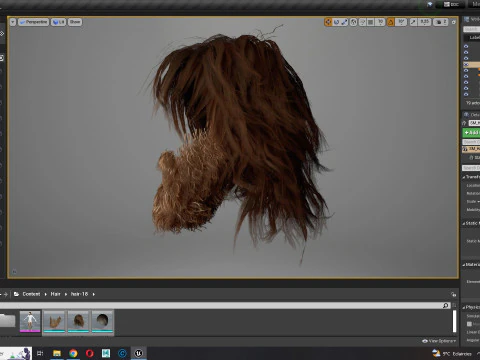Open Windows Task View from taskbar
Image resolution: width=480 pixels, height=360 pixels.
(x=40, y=353)
